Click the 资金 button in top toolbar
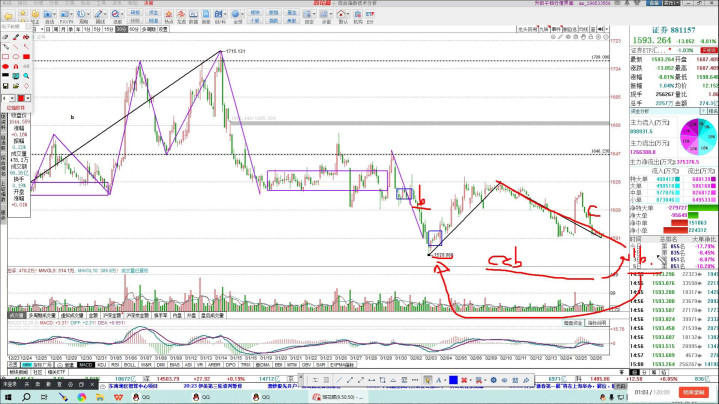 coord(154,13)
